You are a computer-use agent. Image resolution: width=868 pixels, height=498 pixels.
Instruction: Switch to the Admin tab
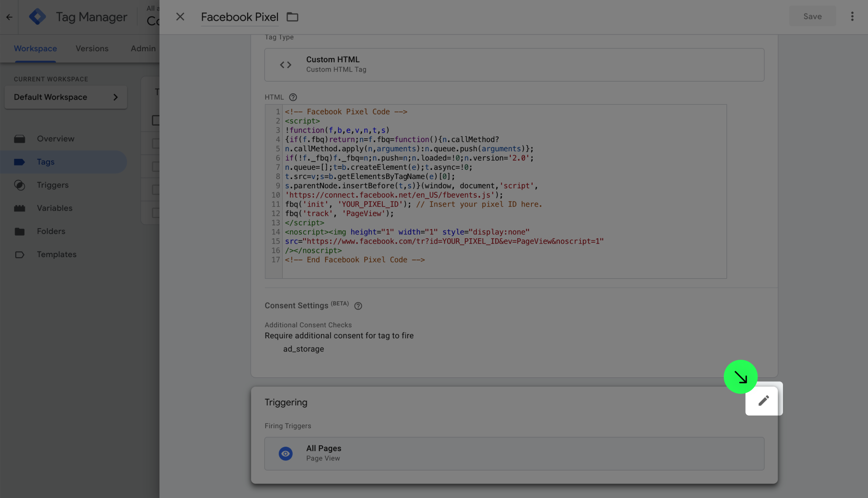pos(143,49)
